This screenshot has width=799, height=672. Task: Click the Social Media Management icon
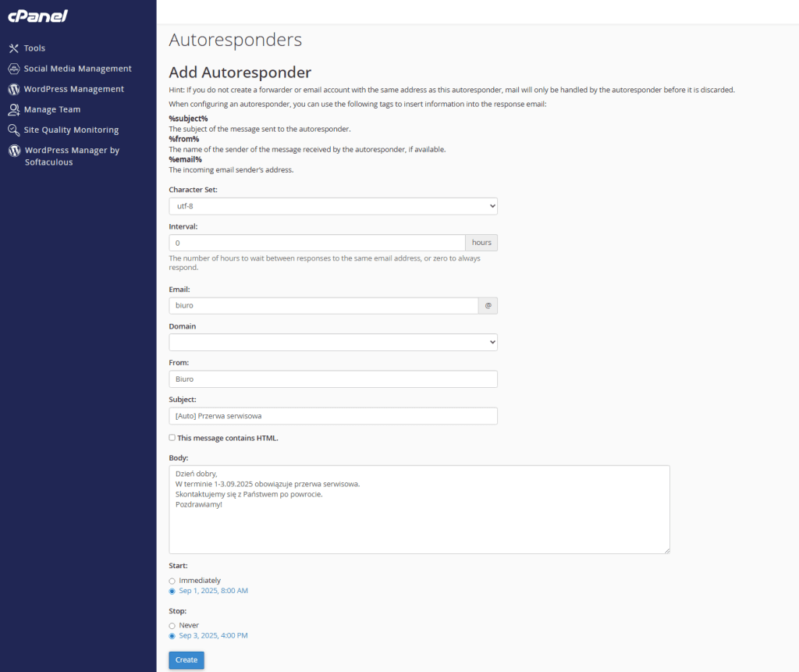(x=13, y=69)
